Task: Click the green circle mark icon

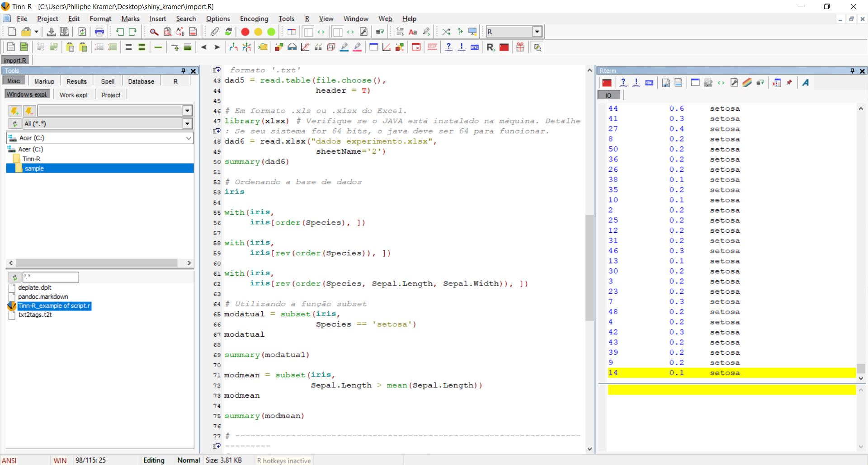Action: coord(271,32)
